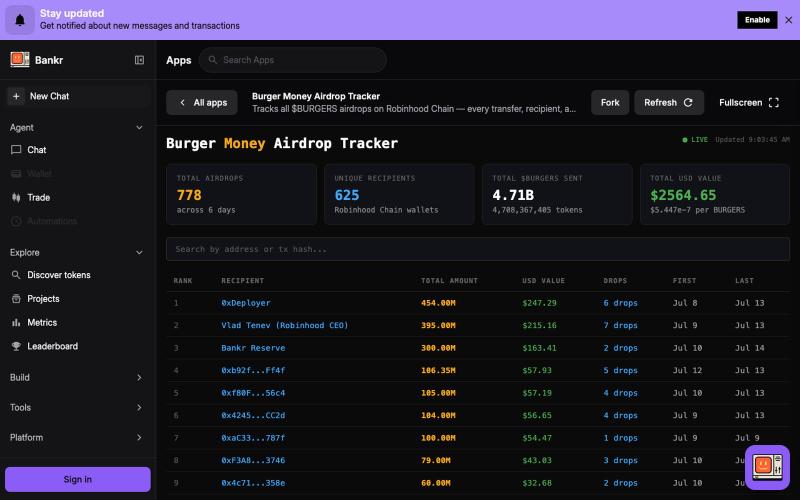Click 1 drops for 0xaC33...787f
The height and width of the screenshot is (500, 800).
click(620, 438)
